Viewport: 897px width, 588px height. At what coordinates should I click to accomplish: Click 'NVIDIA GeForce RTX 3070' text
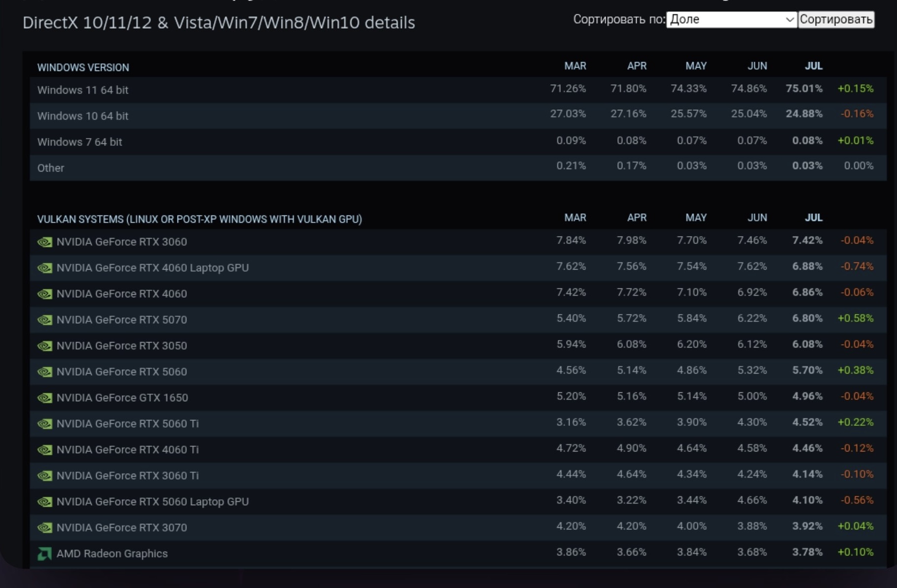(x=122, y=528)
